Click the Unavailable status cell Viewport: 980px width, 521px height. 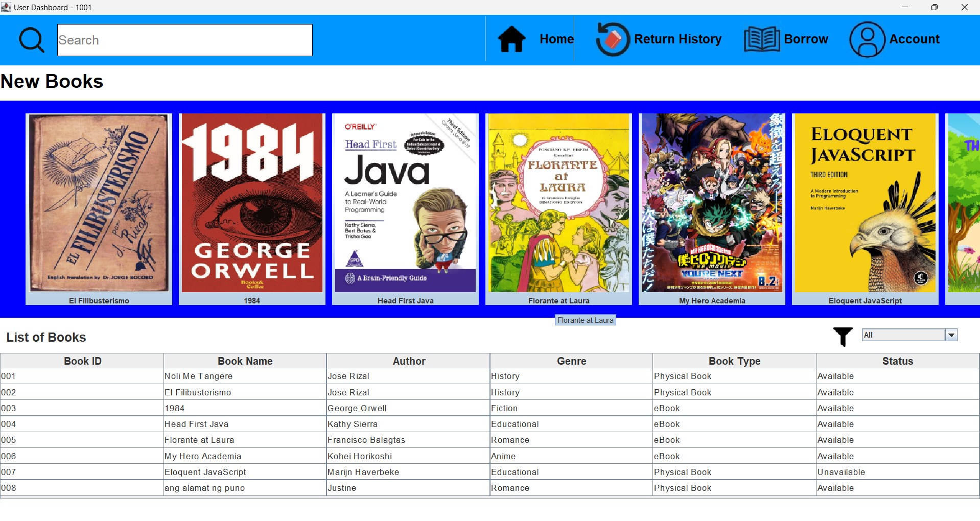[897, 472]
